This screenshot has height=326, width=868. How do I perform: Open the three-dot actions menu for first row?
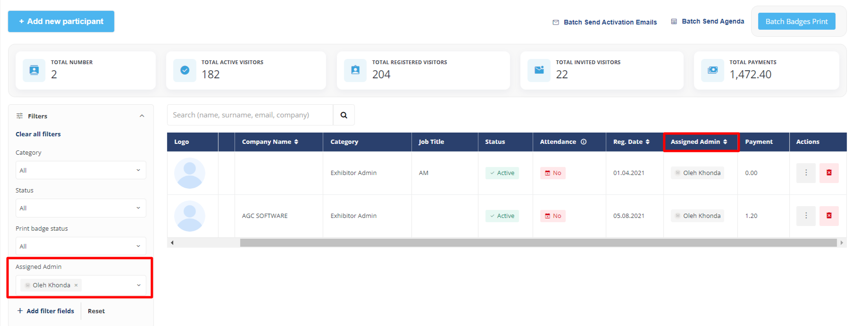[x=806, y=173]
